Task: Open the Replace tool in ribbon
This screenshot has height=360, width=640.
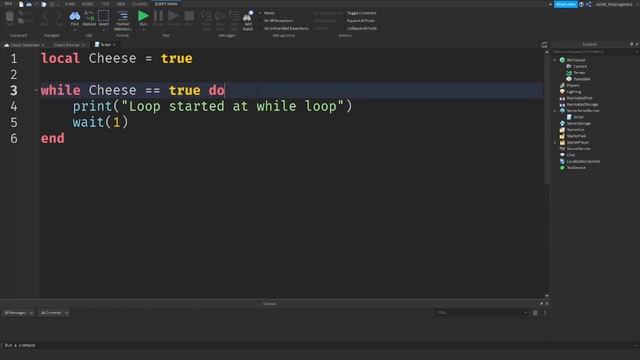Action: pyautogui.click(x=89, y=18)
